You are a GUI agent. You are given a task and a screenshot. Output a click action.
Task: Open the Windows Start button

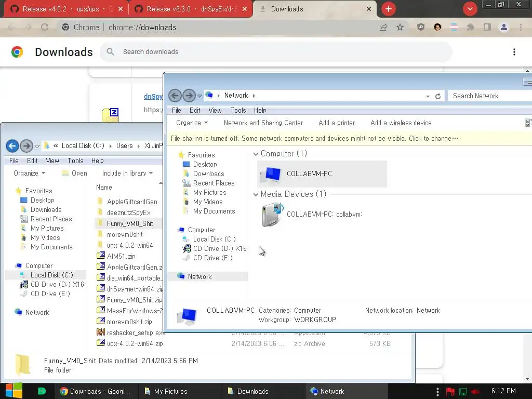[14, 391]
